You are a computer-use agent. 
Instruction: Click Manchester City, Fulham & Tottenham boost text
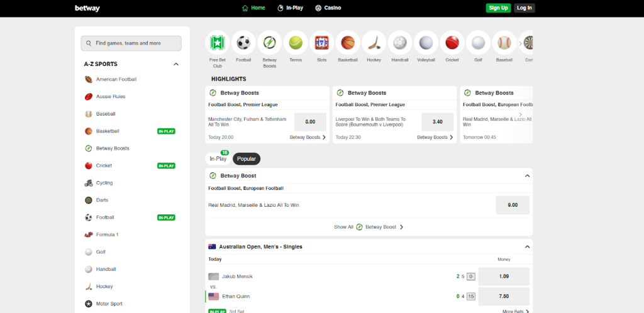[x=247, y=122]
